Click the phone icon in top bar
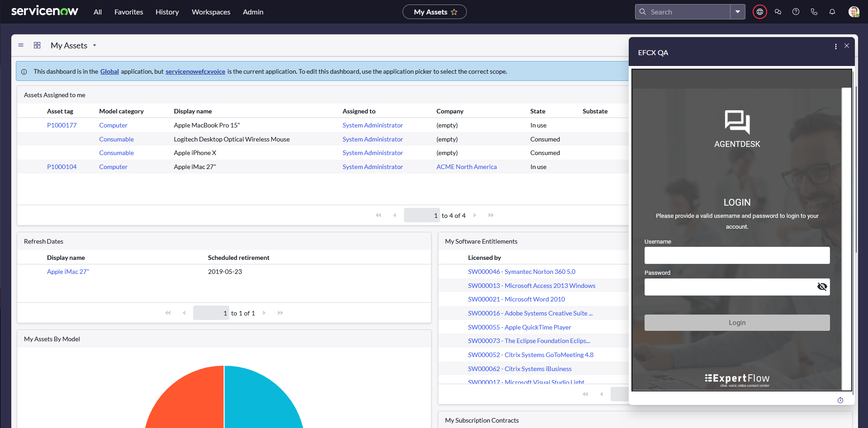The width and height of the screenshot is (868, 428). (814, 12)
